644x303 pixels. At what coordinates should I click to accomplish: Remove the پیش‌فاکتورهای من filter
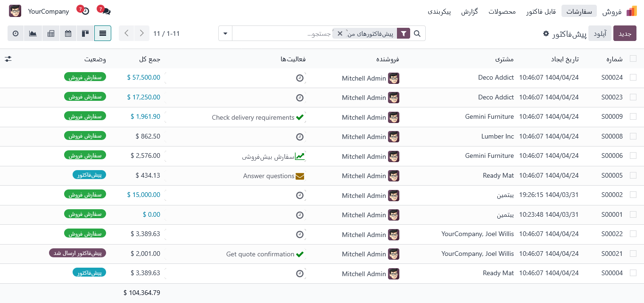[340, 33]
